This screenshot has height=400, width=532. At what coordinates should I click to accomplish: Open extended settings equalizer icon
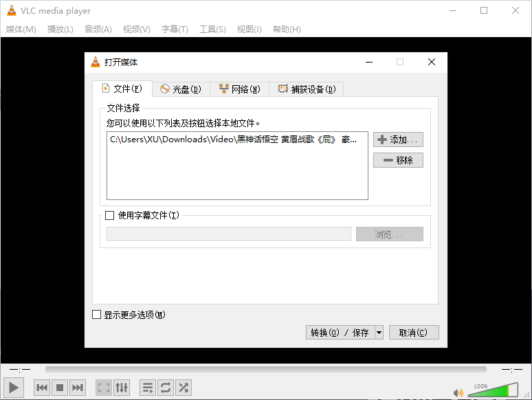click(x=122, y=388)
